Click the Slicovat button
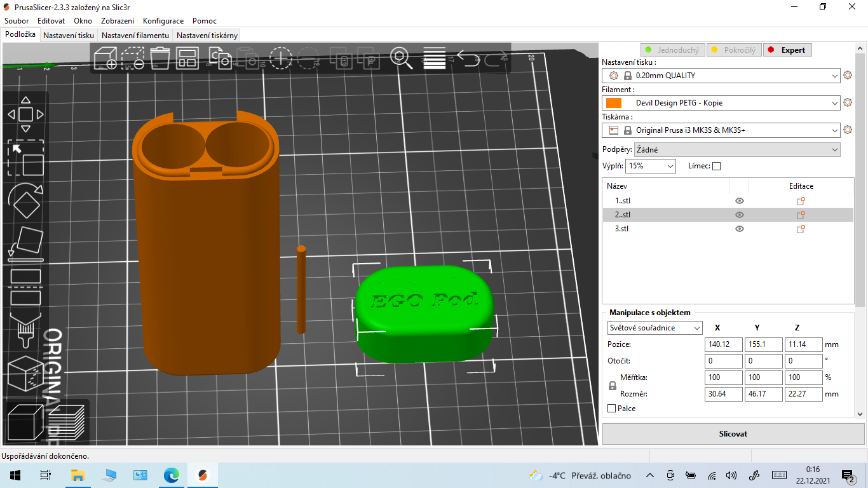 [733, 434]
